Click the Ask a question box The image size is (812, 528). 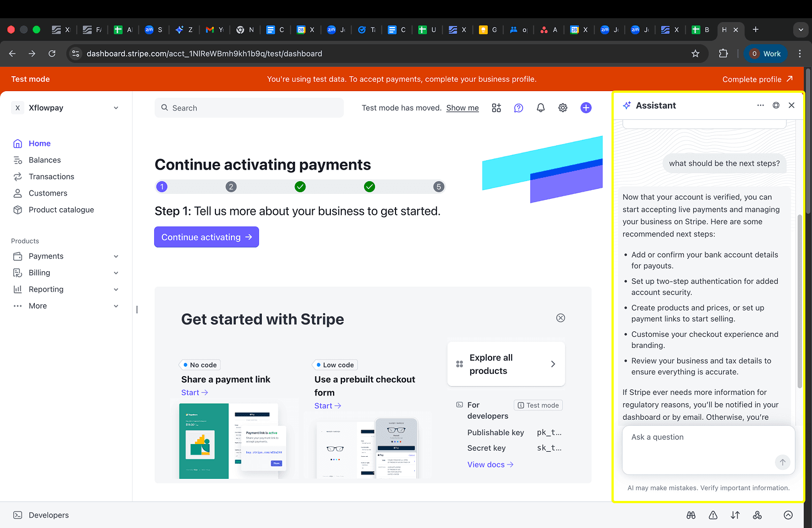709,450
